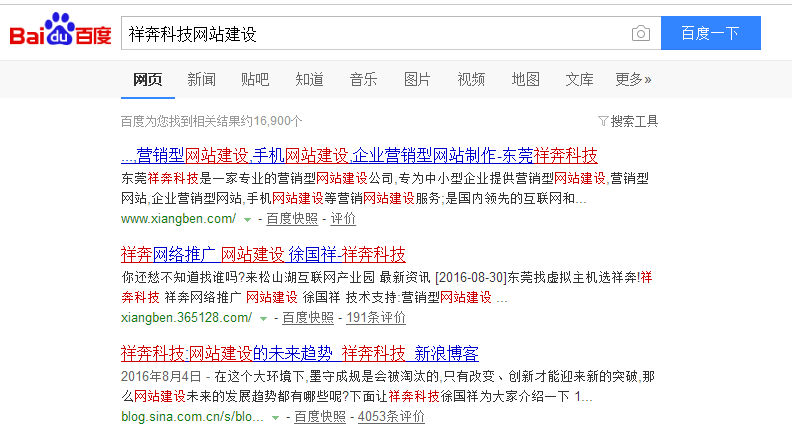Open 百度快照 for blog.sina.com.cn result
This screenshot has height=427, width=792.
(x=320, y=417)
